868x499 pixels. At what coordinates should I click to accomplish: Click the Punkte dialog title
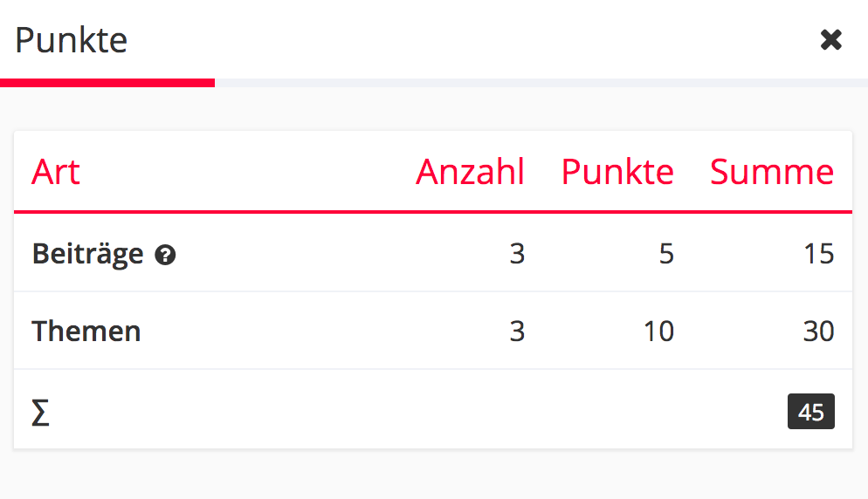pyautogui.click(x=72, y=40)
